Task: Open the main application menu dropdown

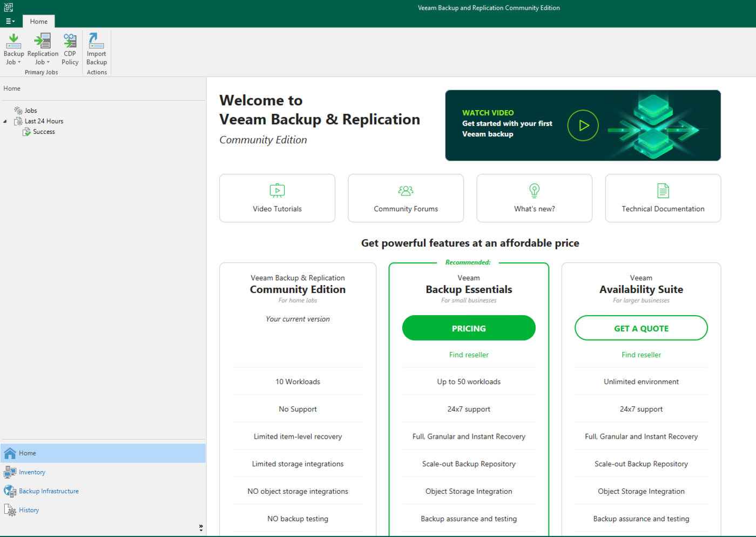Action: (10, 22)
